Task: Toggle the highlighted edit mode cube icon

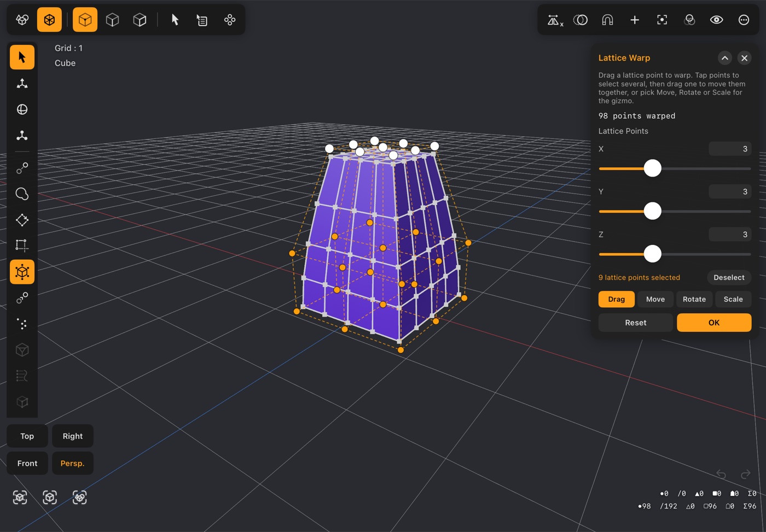Action: pyautogui.click(x=50, y=20)
